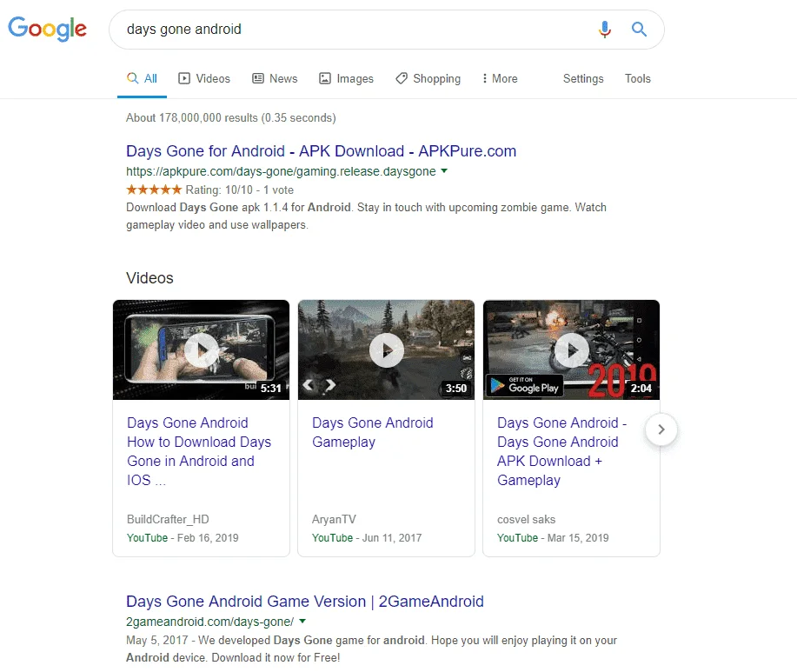Click the cosvel saks channel name
797x672 pixels.
coord(526,519)
